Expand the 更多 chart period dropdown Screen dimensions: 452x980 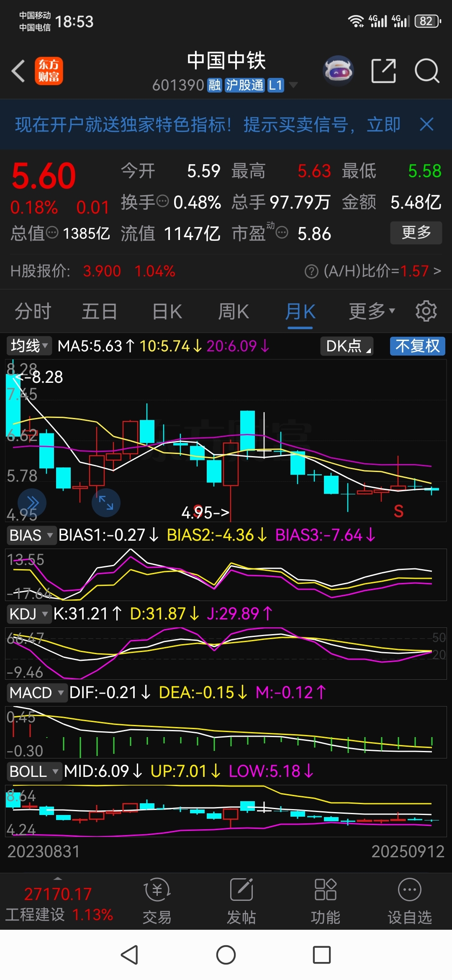[372, 311]
